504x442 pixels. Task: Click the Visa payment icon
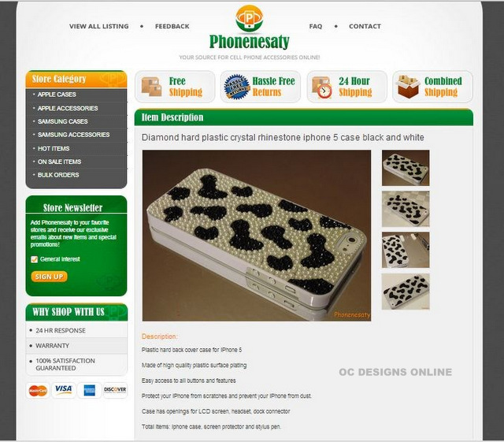(64, 390)
